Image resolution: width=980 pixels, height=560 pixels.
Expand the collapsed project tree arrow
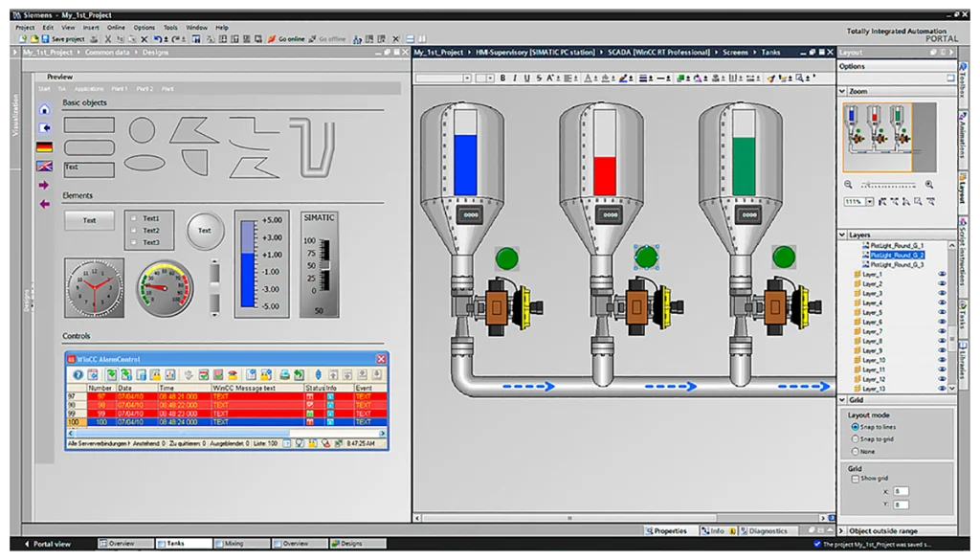click(15, 53)
